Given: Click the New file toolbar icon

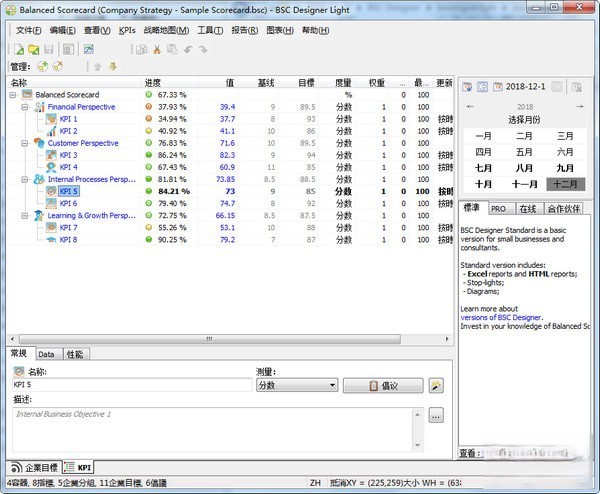Looking at the screenshot, I should 20,49.
